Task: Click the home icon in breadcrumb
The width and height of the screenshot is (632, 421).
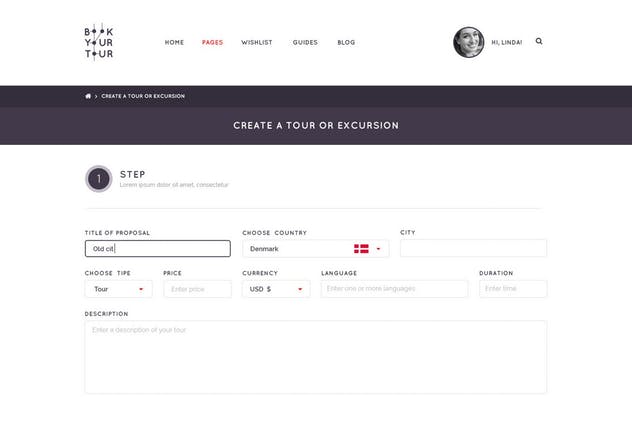Action: tap(88, 96)
